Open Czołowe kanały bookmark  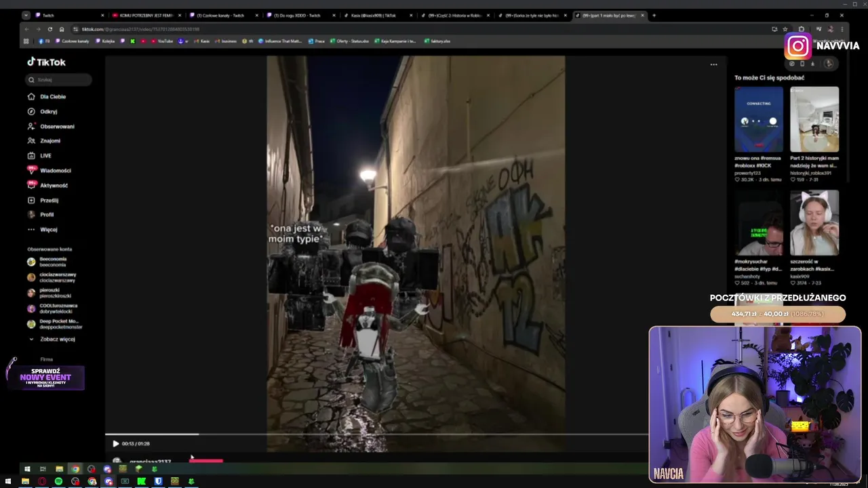click(x=72, y=41)
